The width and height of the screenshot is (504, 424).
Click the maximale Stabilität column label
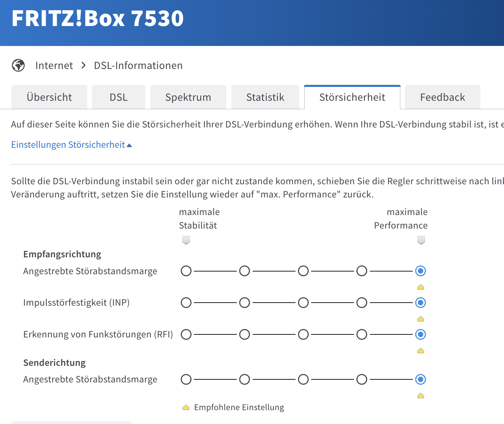pos(199,219)
